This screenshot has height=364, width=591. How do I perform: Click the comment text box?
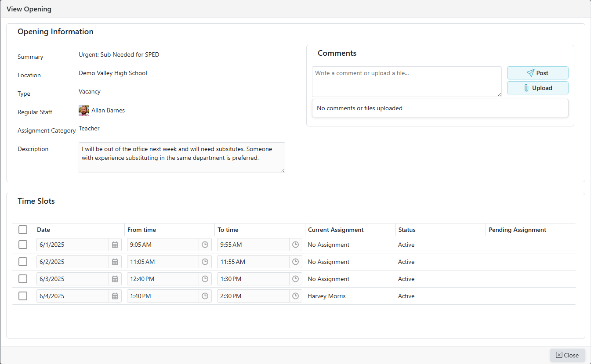point(406,82)
